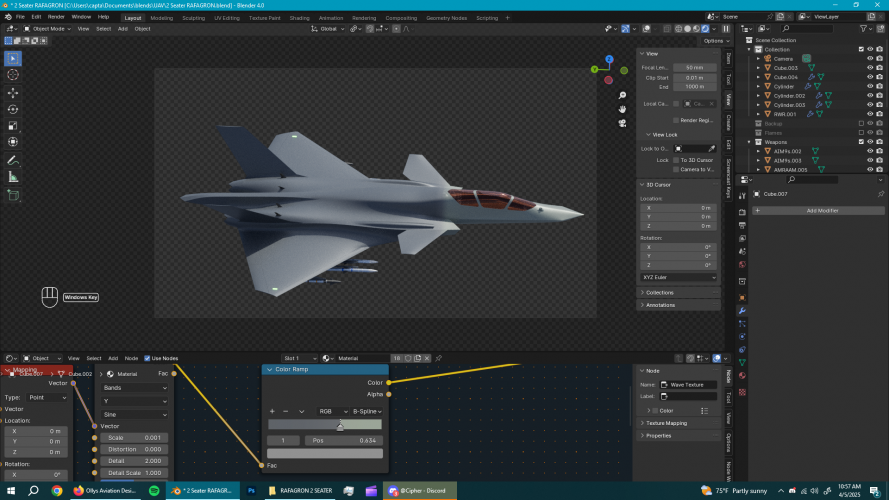
Task: Select the Transform tool
Action: tap(13, 142)
